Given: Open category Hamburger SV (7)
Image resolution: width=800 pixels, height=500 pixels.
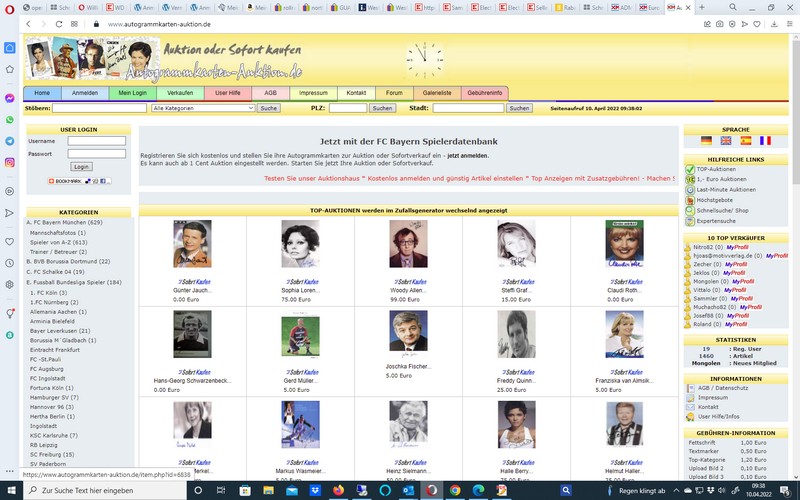Looking at the screenshot, I should pyautogui.click(x=54, y=397).
